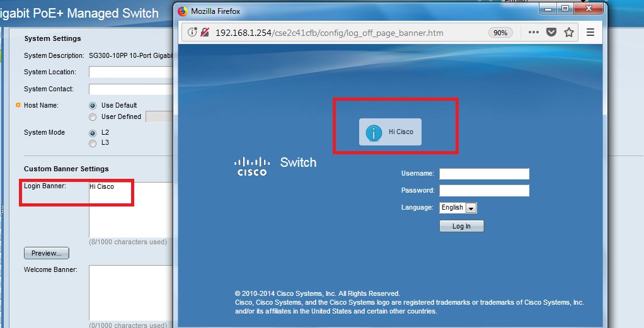Click the Pocket save icon
The width and height of the screenshot is (644, 328).
(x=551, y=33)
